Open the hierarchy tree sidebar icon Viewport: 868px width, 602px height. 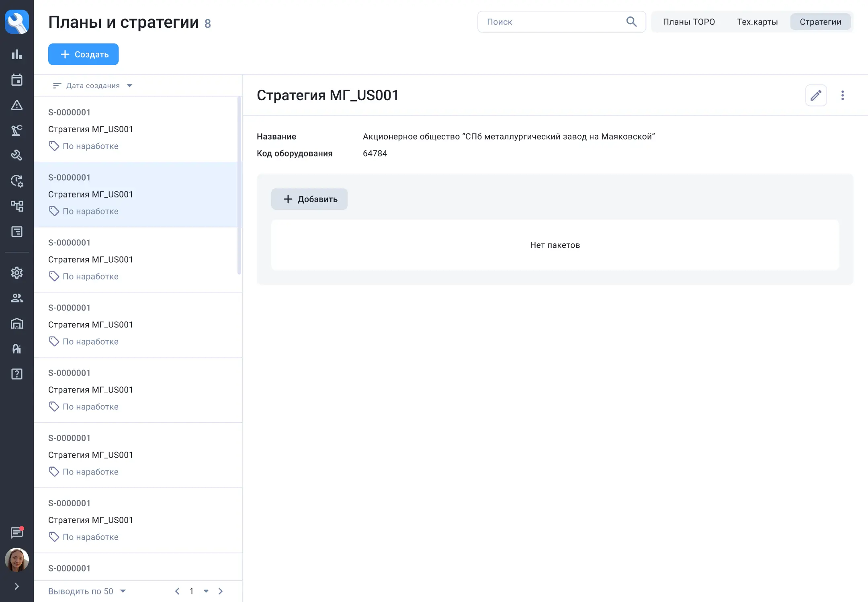point(16,206)
